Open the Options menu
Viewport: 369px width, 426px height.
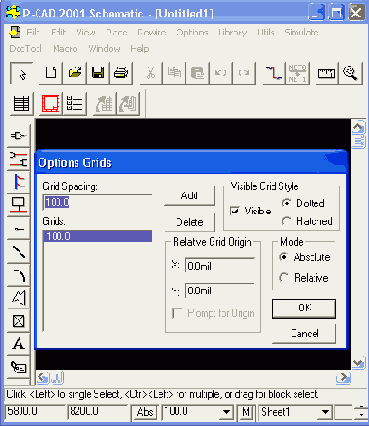click(192, 32)
